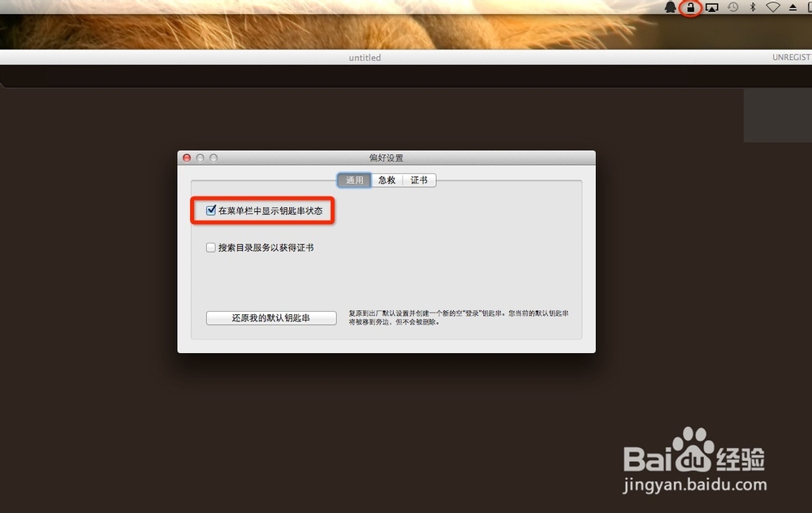Click the battery icon at menu bar edge
Screen dimensions: 812x513
pyautogui.click(x=809, y=7)
